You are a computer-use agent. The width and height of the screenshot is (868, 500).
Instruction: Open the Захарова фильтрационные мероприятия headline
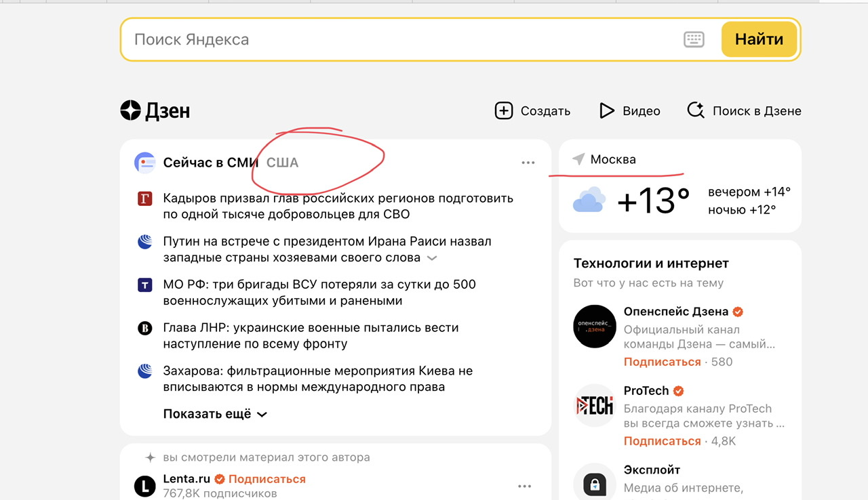pyautogui.click(x=318, y=379)
